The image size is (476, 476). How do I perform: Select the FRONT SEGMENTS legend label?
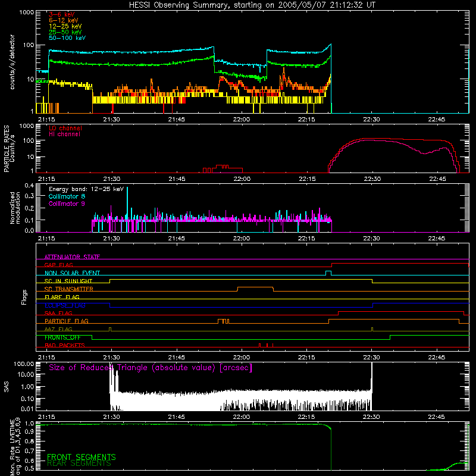pos(82,457)
